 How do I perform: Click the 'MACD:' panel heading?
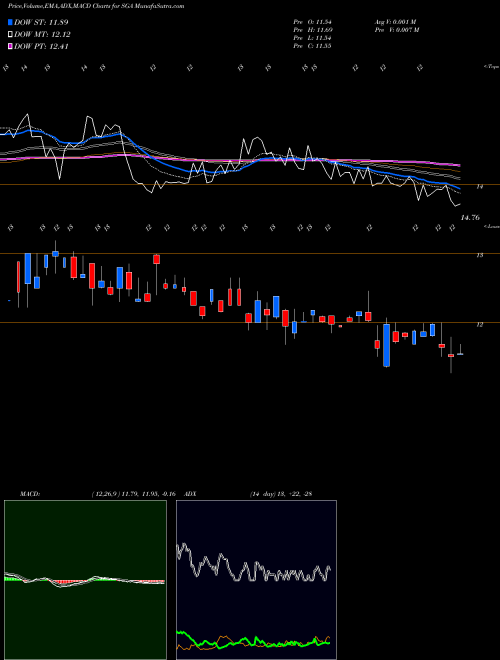pyautogui.click(x=29, y=493)
